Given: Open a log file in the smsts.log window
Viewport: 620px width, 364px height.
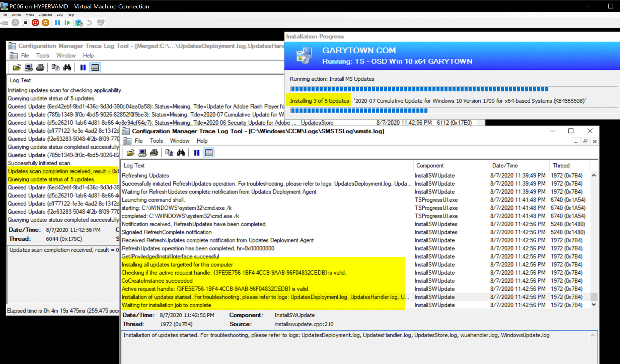Looking at the screenshot, I should click(131, 152).
